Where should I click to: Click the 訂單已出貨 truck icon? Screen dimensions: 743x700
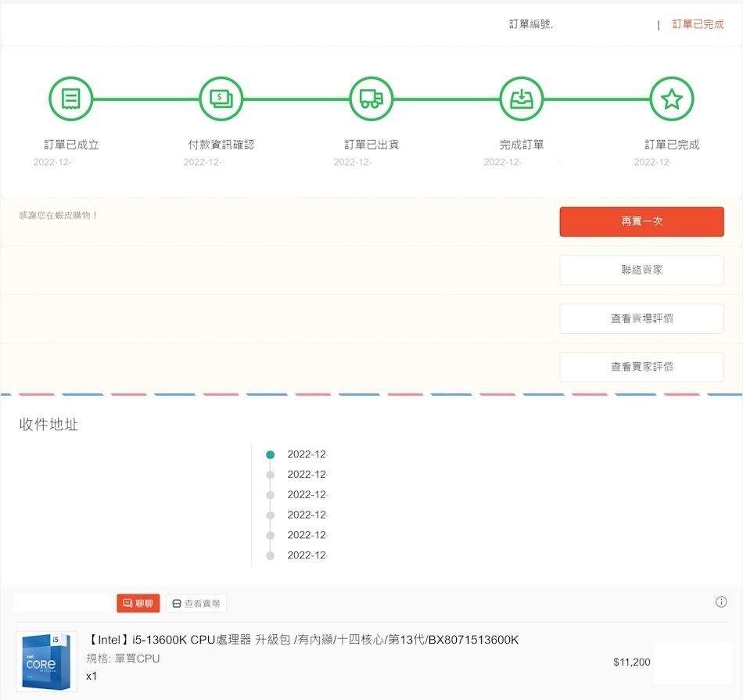tap(370, 99)
